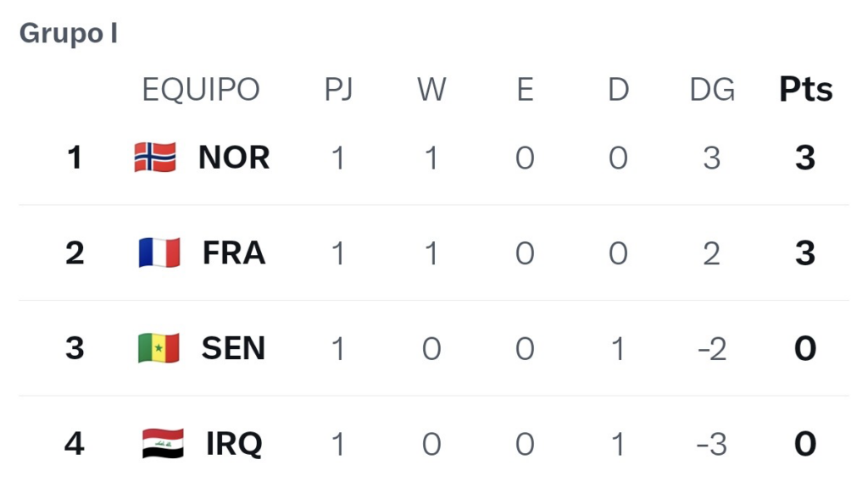Click the EQUIPO column header

point(201,90)
